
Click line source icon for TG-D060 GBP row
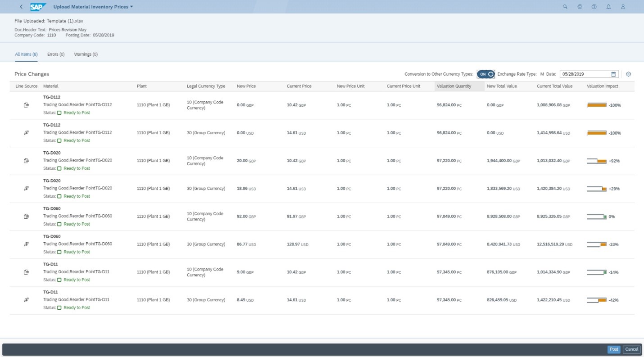pyautogui.click(x=27, y=217)
